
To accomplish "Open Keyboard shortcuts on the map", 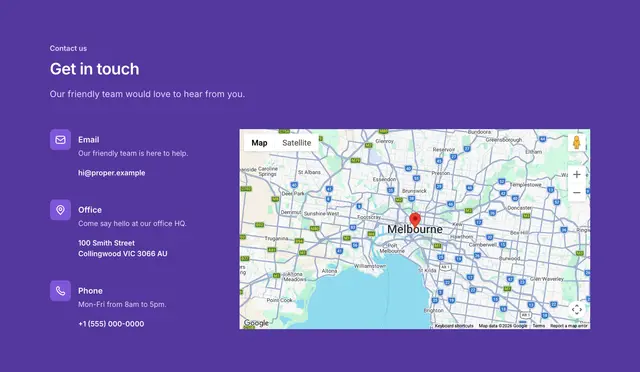I will click(454, 326).
